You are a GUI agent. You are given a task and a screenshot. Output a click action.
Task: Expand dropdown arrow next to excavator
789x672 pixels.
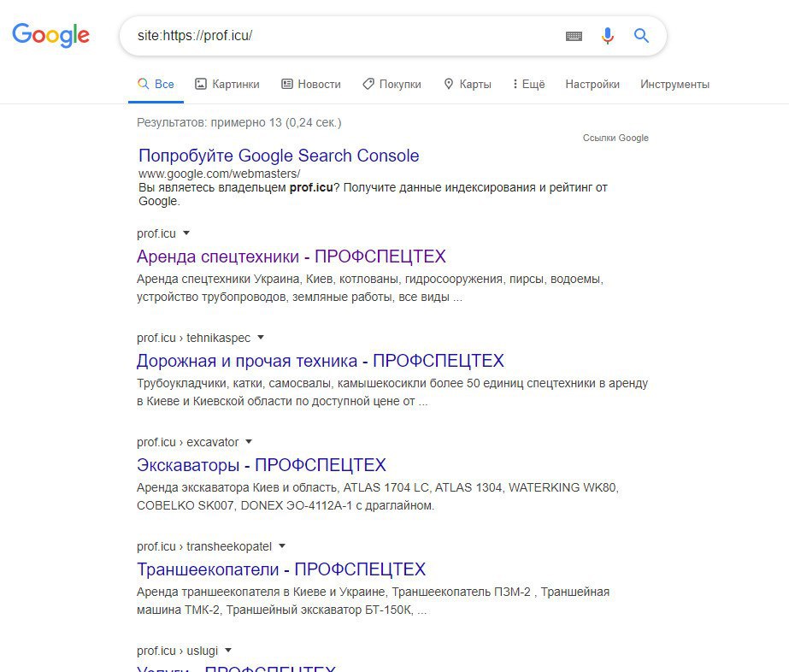pyautogui.click(x=249, y=441)
